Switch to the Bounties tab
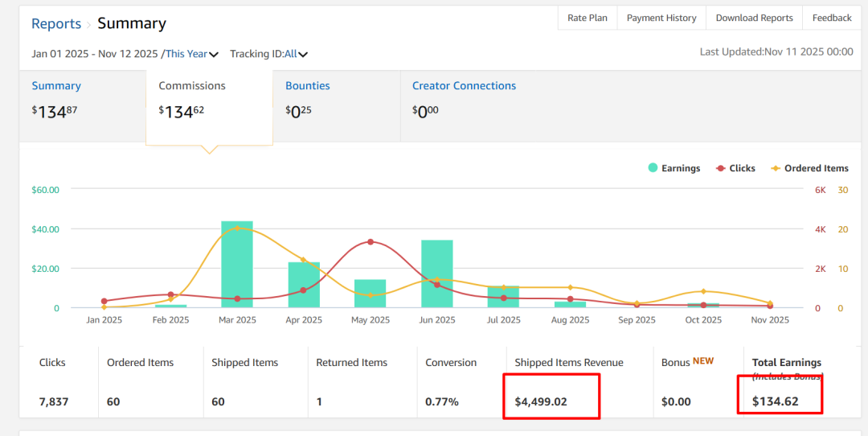The image size is (868, 436). pyautogui.click(x=337, y=106)
